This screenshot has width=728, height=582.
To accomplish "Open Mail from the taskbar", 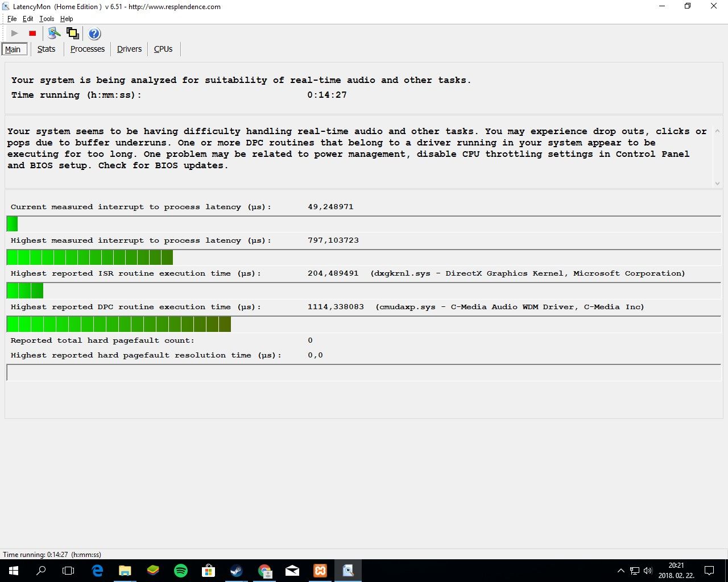I will (x=292, y=571).
